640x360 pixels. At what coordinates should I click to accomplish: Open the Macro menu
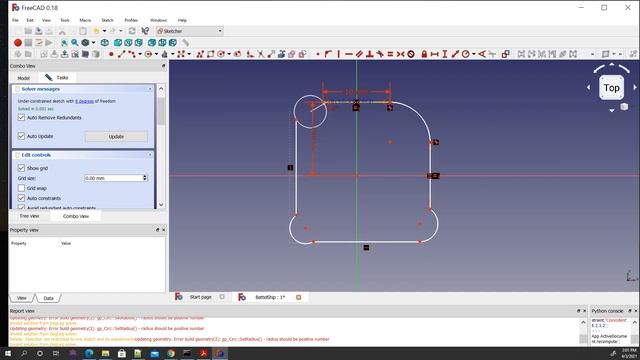[85, 20]
